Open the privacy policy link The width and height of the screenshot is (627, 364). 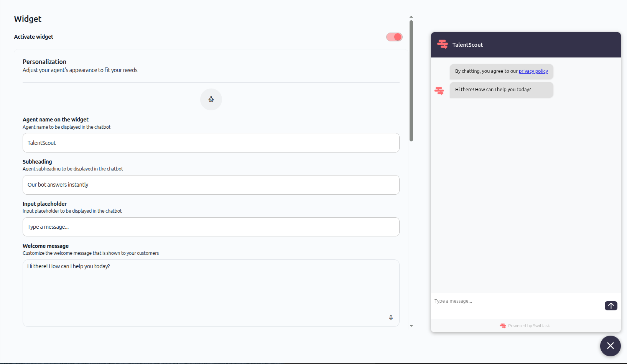pyautogui.click(x=533, y=71)
